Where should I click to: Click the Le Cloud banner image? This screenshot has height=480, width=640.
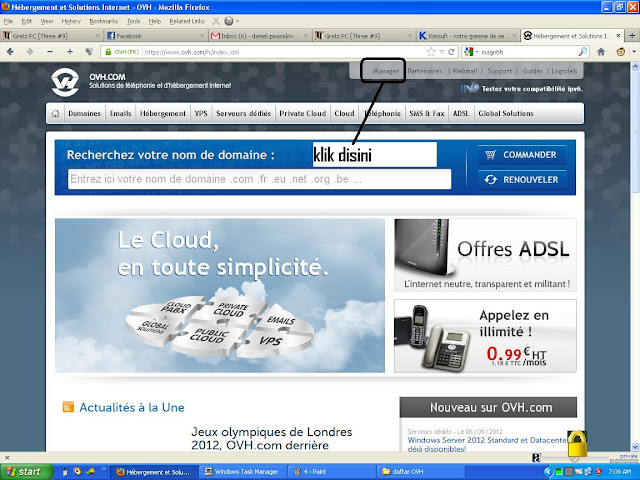pos(220,296)
